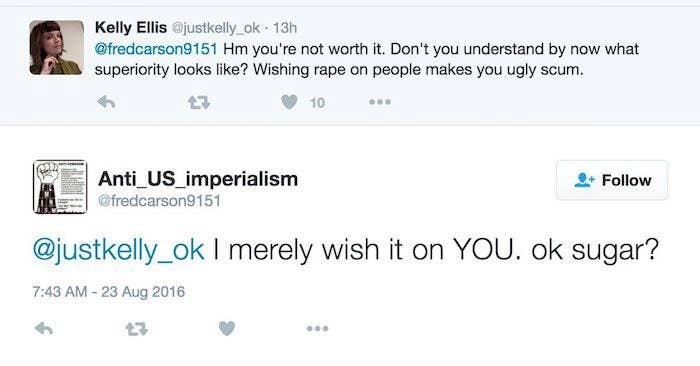Retweet the Anti_US_imperialism tweet
This screenshot has width=700, height=366.
[137, 329]
